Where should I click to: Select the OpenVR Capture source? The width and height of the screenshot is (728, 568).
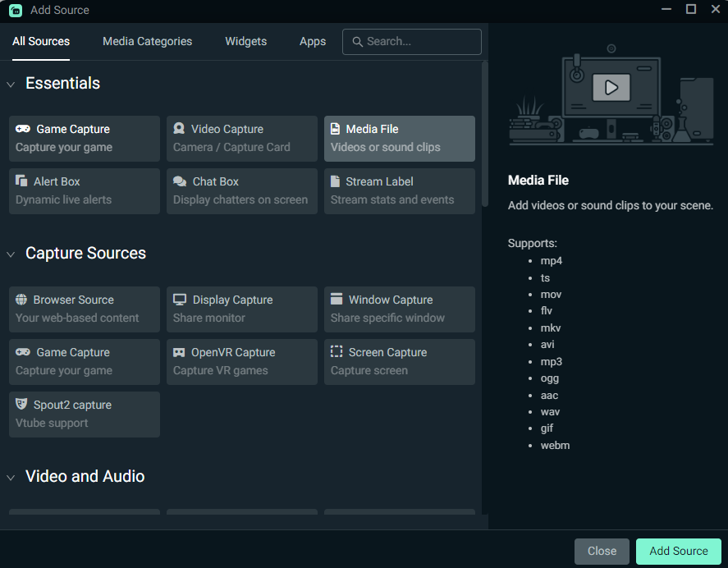click(x=241, y=361)
